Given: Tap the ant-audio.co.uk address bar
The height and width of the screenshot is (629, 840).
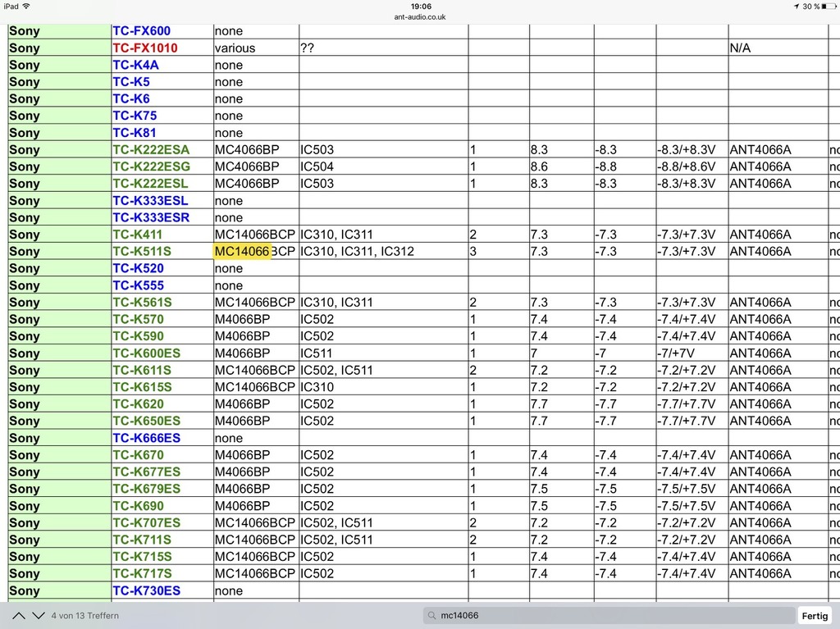Looking at the screenshot, I should tap(420, 16).
